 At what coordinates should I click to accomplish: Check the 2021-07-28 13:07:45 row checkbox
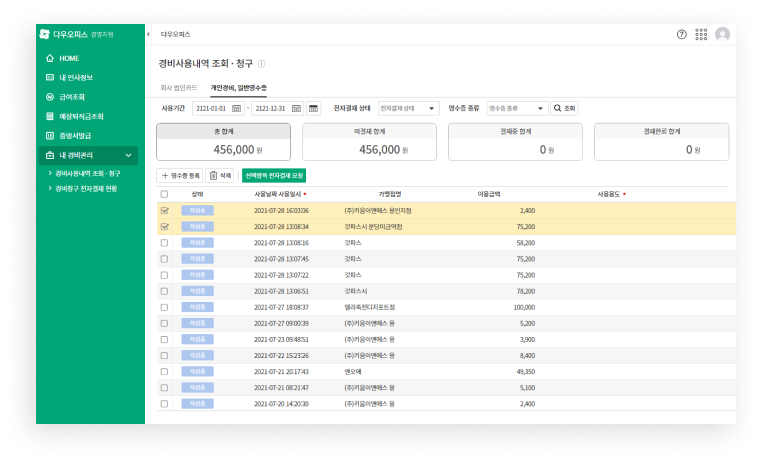point(165,259)
